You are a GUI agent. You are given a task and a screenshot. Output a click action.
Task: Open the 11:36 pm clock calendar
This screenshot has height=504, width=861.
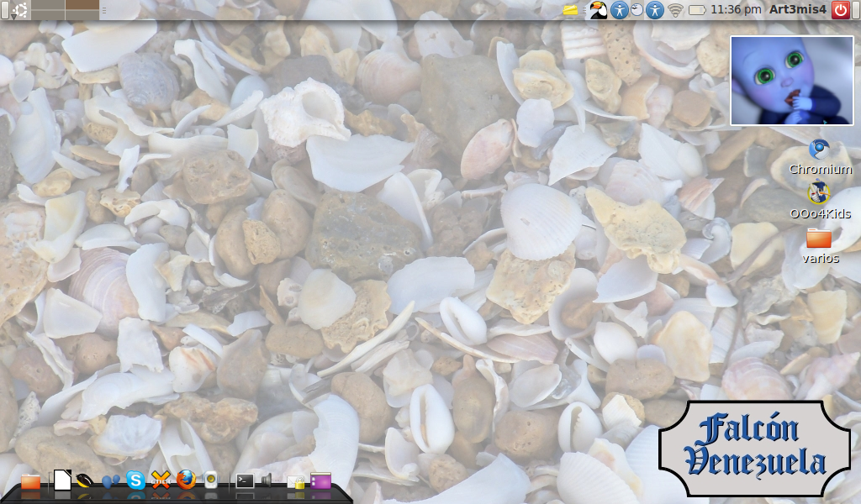tap(736, 9)
